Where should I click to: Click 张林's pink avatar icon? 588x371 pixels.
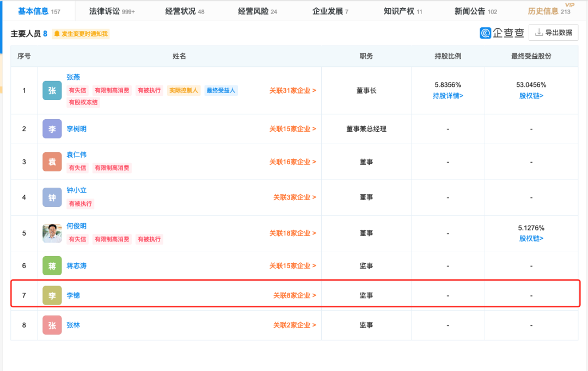tap(52, 325)
